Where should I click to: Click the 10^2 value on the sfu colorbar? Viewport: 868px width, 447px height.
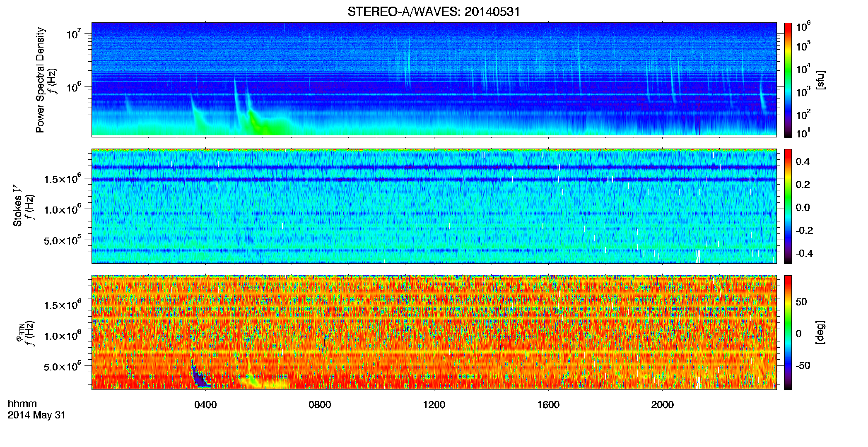click(x=803, y=115)
